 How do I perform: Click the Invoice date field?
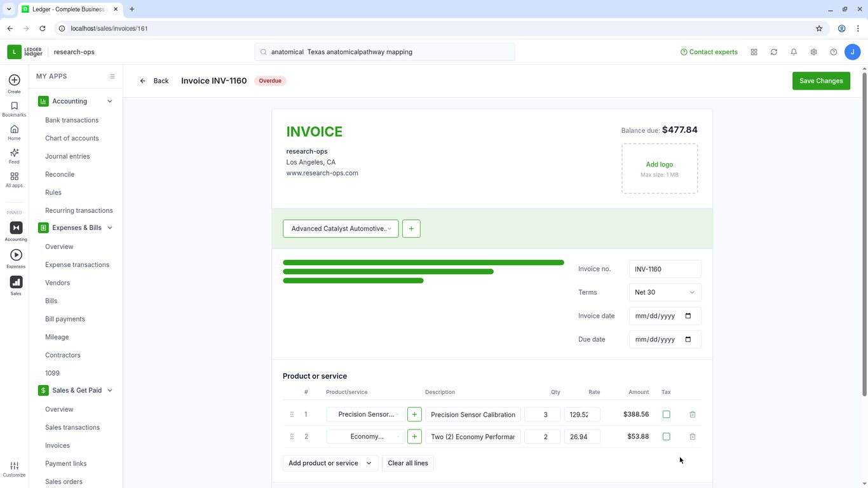[665, 316]
